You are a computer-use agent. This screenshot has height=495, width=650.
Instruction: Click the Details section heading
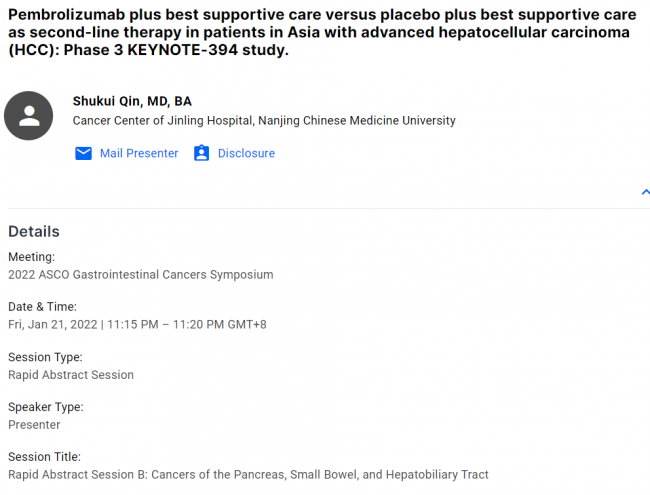coord(34,231)
